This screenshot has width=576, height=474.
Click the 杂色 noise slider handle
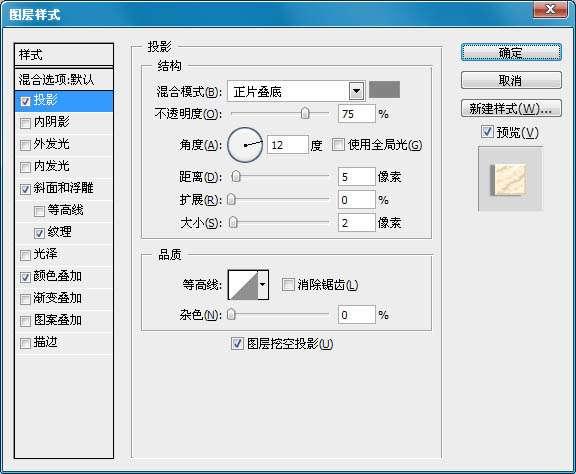231,315
